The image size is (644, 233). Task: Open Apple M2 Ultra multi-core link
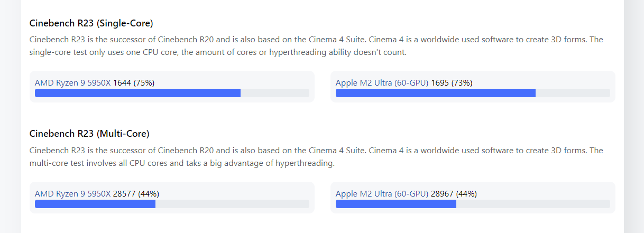click(x=382, y=193)
